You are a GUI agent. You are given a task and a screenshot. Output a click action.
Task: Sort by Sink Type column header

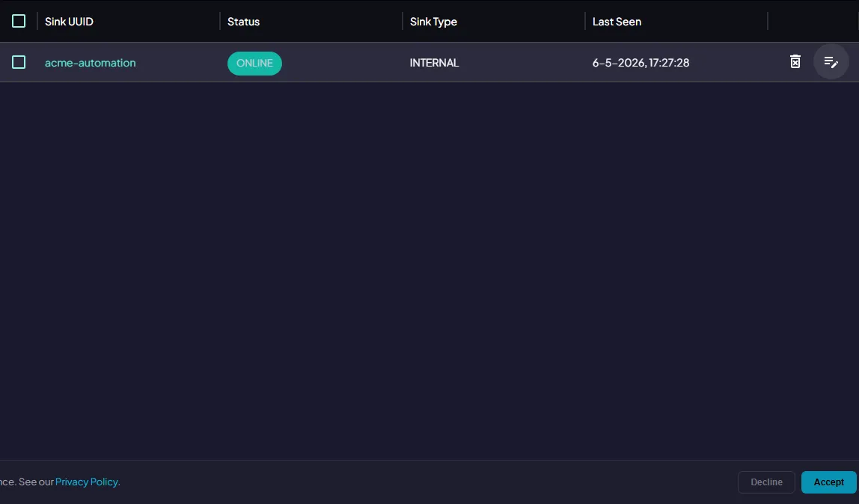[x=433, y=22]
